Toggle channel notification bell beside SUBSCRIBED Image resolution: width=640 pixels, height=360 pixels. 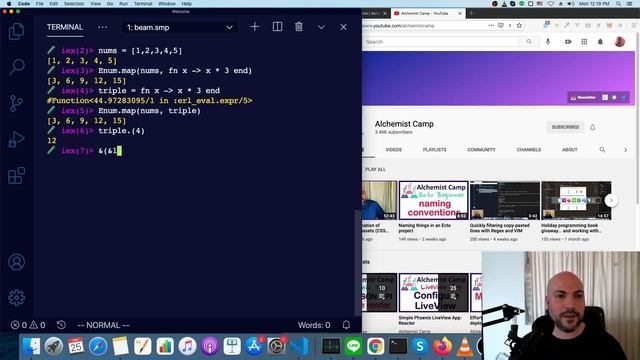click(593, 127)
